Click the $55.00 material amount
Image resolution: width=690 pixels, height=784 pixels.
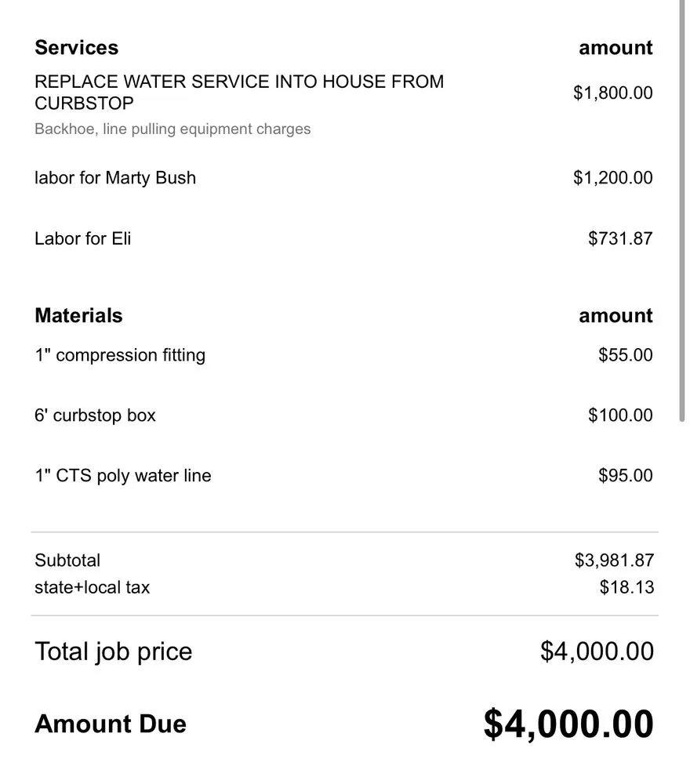point(625,355)
